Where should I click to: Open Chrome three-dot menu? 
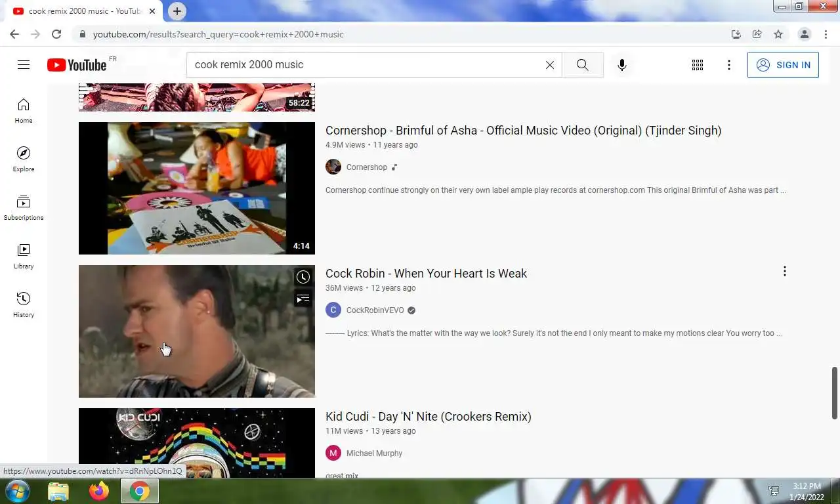[x=826, y=34]
